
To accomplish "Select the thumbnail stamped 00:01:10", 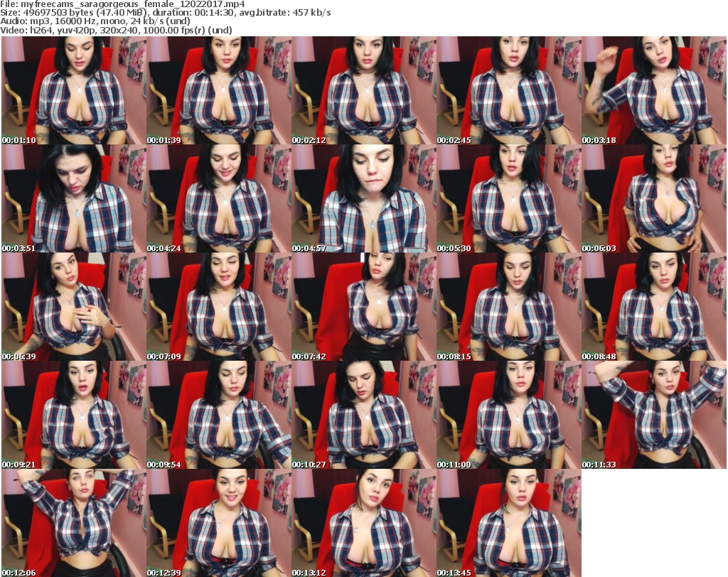I will pyautogui.click(x=74, y=90).
